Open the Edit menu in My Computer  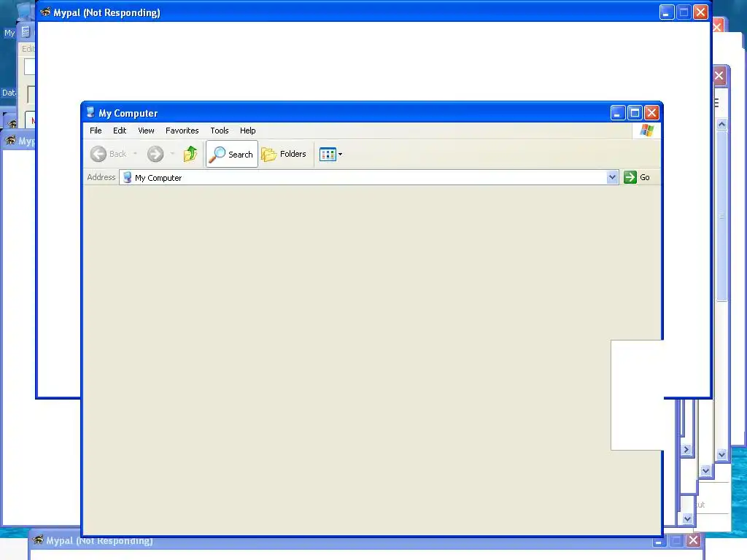pos(120,131)
